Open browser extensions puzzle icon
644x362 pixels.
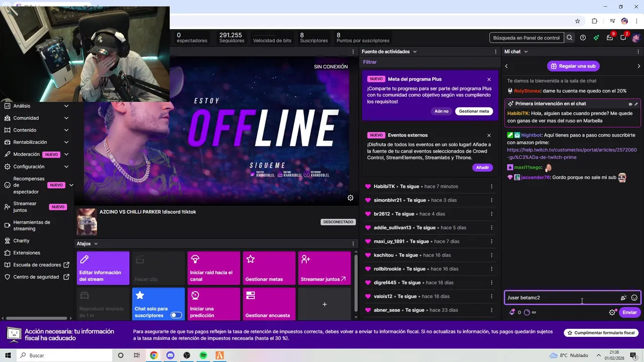(594, 21)
